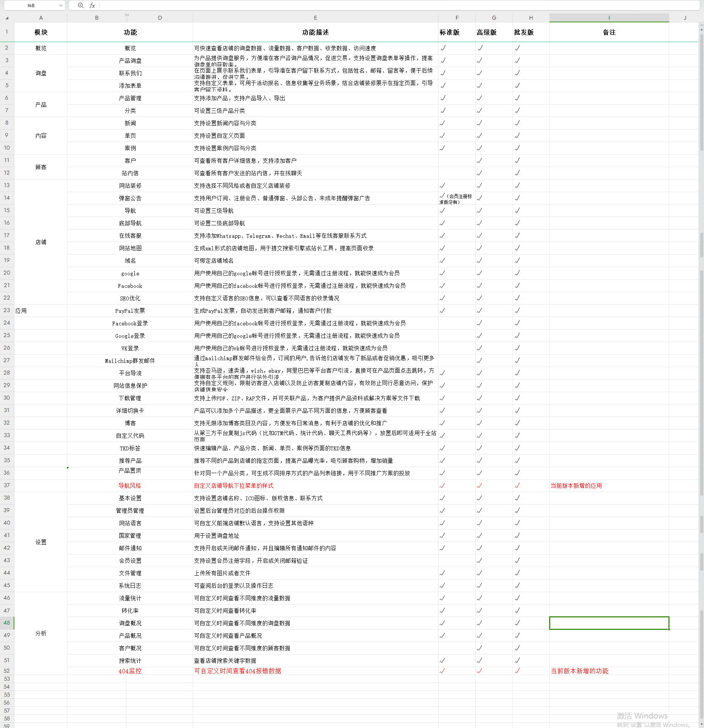Screen dimensions: 704x728
Task: Click the PayPal发票 function cell
Action: click(x=130, y=311)
